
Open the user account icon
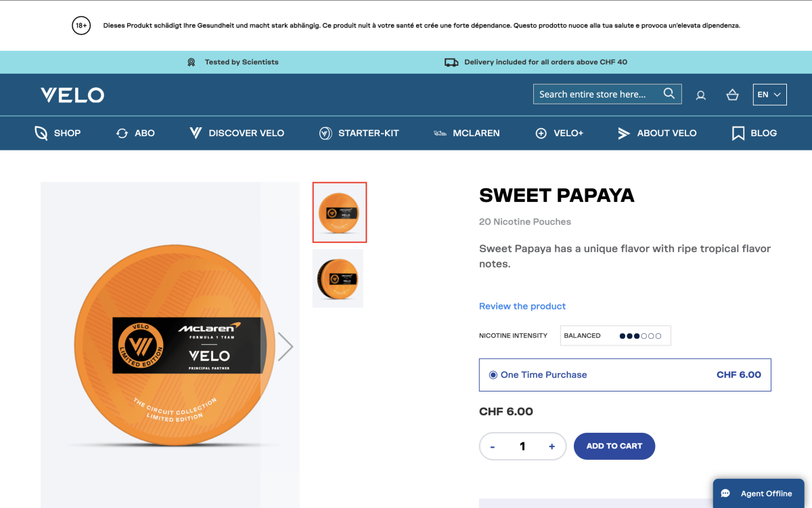(x=701, y=95)
